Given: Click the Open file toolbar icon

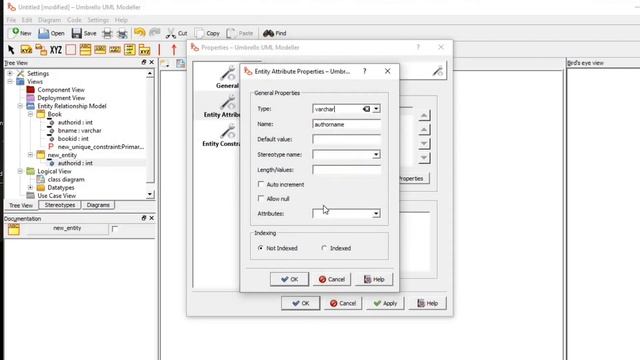Looking at the screenshot, I should 51,33.
